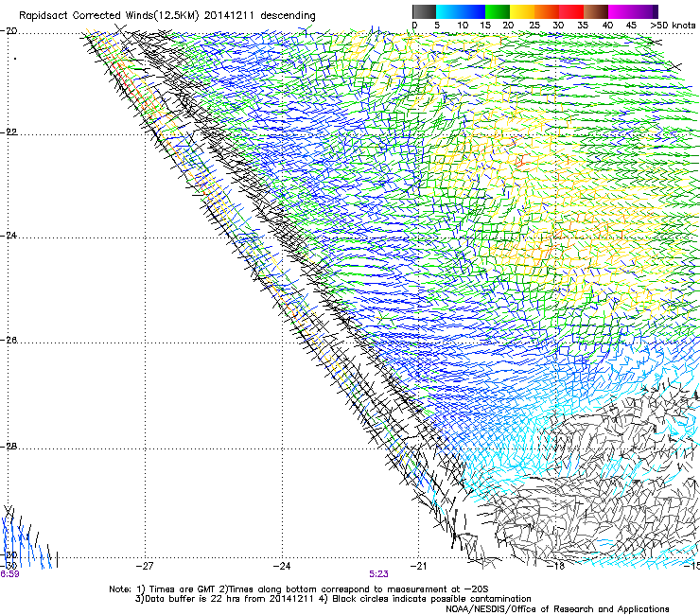This screenshot has height=615, width=700.
Task: Click the -28 latitude axis label
Action: pyautogui.click(x=9, y=447)
